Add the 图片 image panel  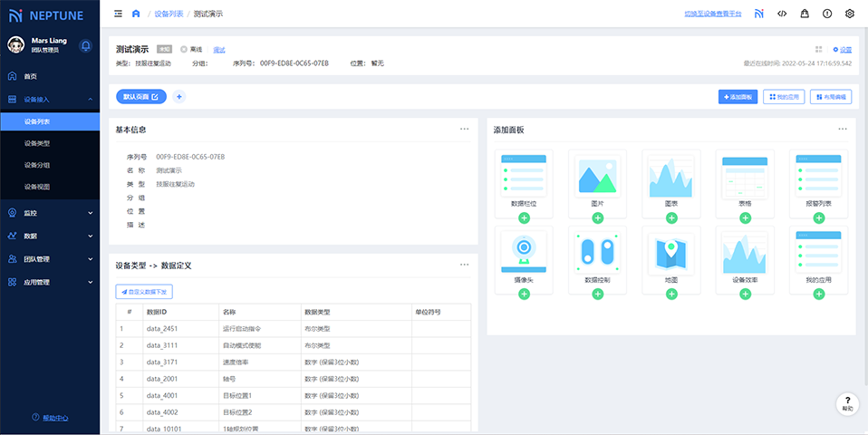pos(597,218)
